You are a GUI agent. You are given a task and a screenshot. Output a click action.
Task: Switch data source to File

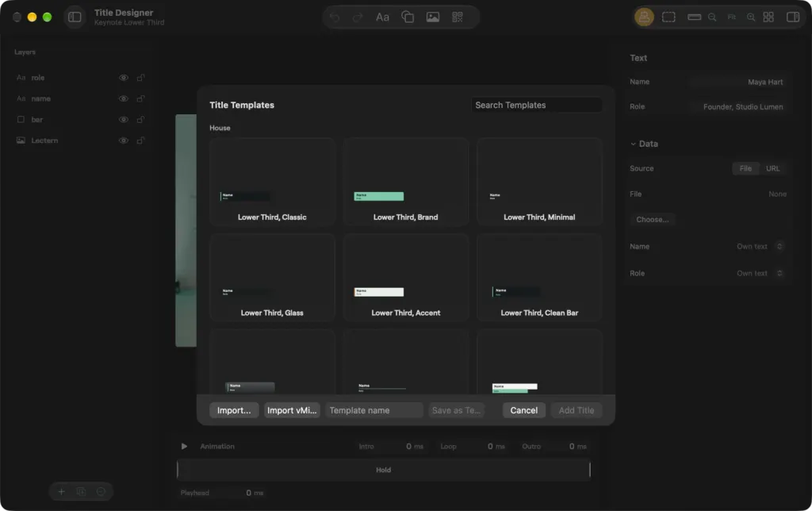click(x=745, y=168)
